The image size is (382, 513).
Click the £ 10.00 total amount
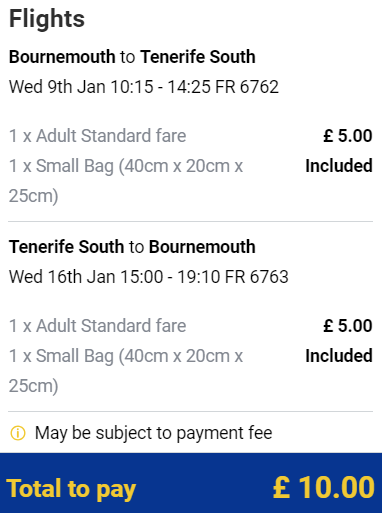[324, 488]
